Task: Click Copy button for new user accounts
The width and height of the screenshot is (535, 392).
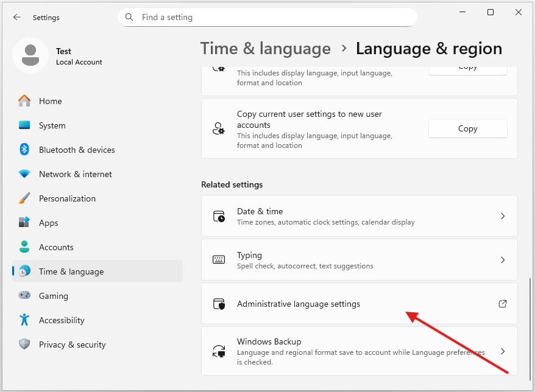Action: click(x=468, y=128)
